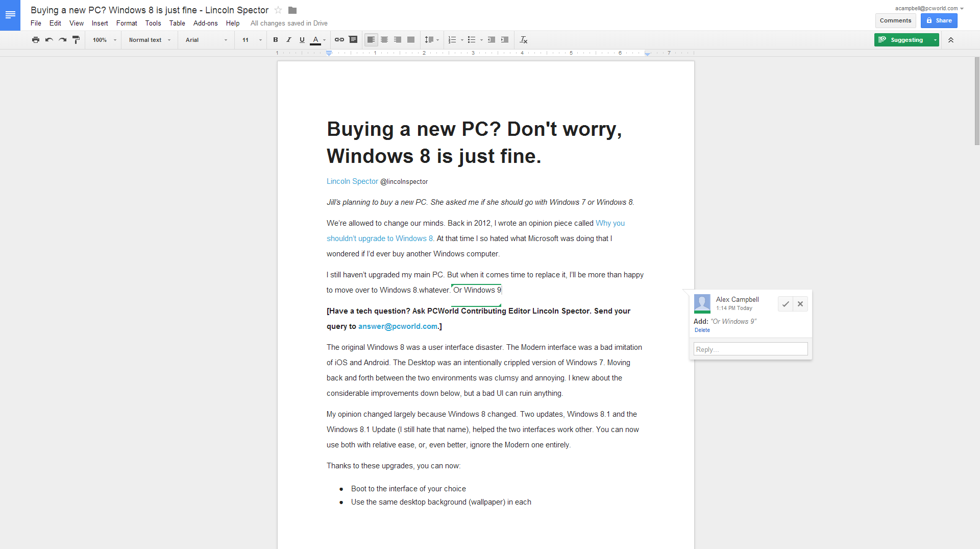The height and width of the screenshot is (549, 980).
Task: Open the zoom 100% dropdown
Action: [104, 40]
